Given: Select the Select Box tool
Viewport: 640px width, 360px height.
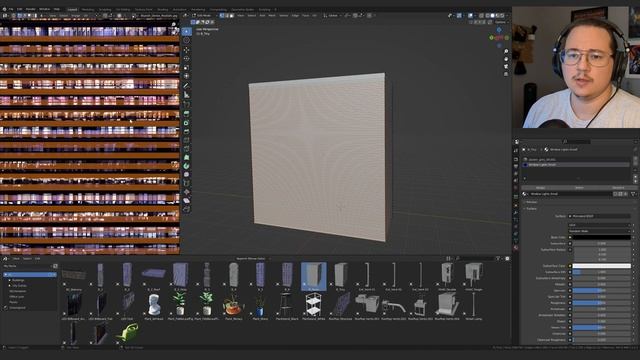Looking at the screenshot, I should coord(187,31).
